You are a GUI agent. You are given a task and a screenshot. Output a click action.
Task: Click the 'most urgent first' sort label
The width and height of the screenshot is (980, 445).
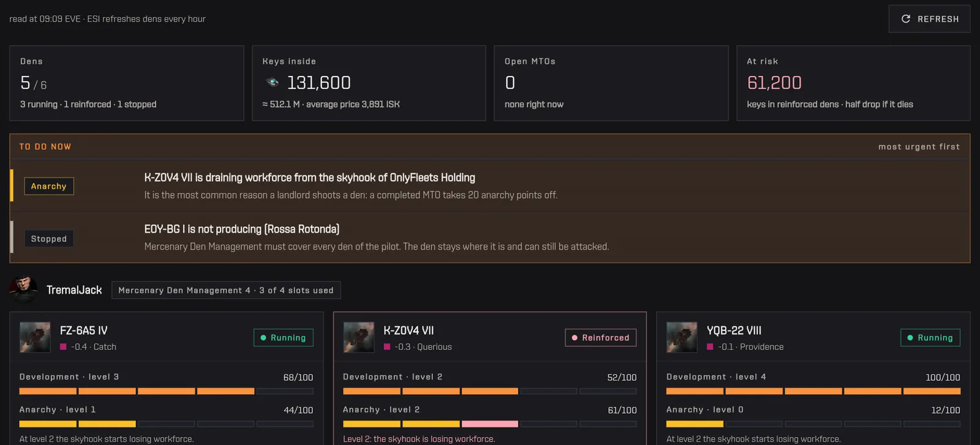[919, 146]
